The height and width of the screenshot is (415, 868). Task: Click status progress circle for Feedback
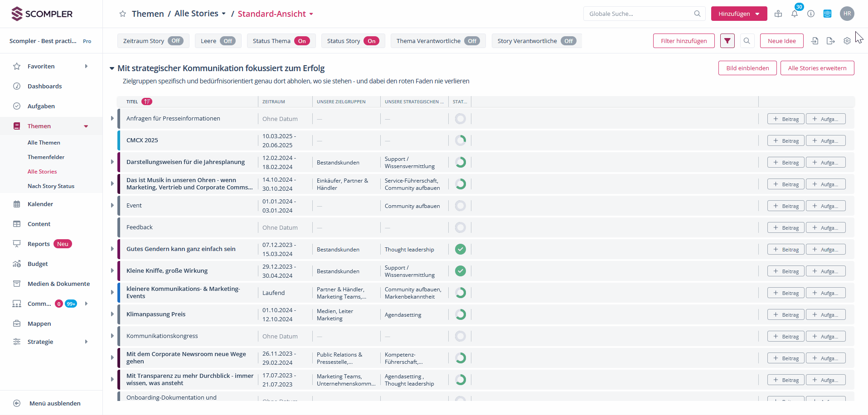point(460,227)
